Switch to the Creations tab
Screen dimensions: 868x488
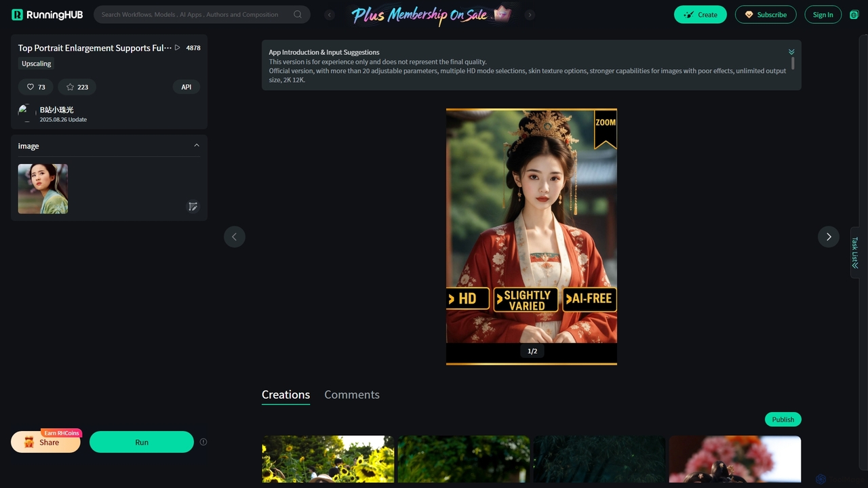[x=285, y=394]
